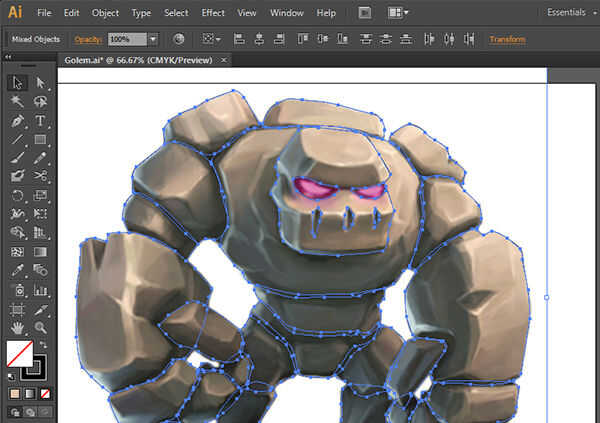Select the Direct Selection tool
This screenshot has width=600, height=423.
(x=40, y=83)
